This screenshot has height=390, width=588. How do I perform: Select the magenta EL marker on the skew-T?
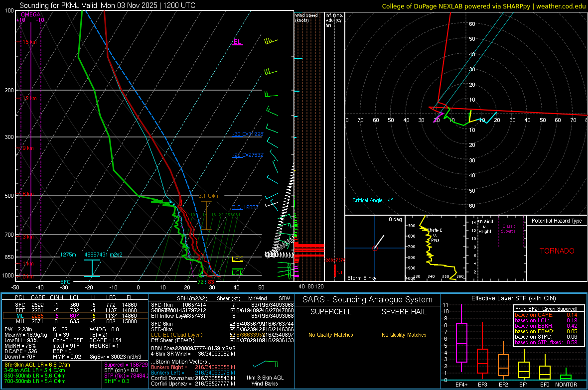237,42
